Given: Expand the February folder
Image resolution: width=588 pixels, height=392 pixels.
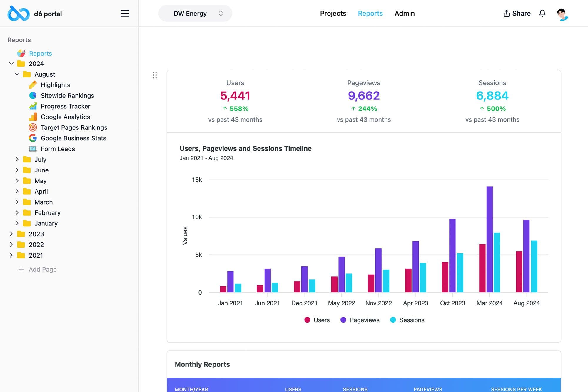Looking at the screenshot, I should pos(17,212).
